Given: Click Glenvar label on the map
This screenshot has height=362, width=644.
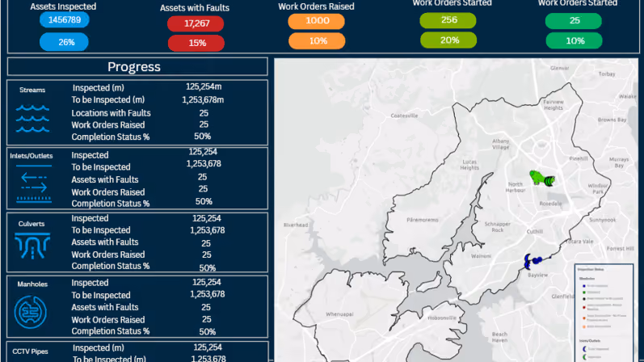Looking at the screenshot, I should pos(559,68).
